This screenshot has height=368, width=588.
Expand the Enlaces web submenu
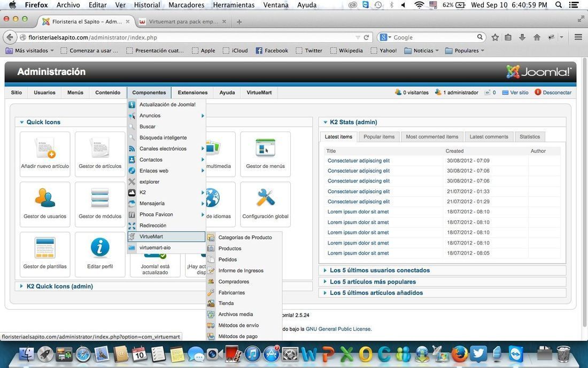coord(166,171)
